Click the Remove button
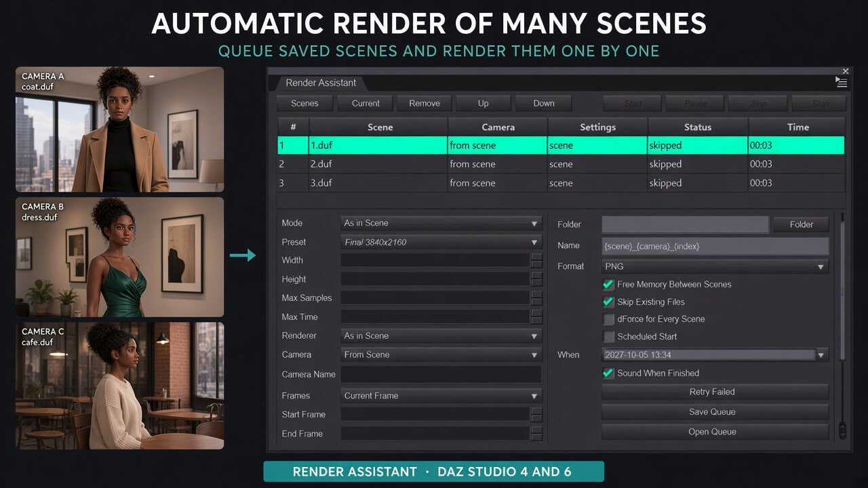This screenshot has width=868, height=488. coord(425,103)
